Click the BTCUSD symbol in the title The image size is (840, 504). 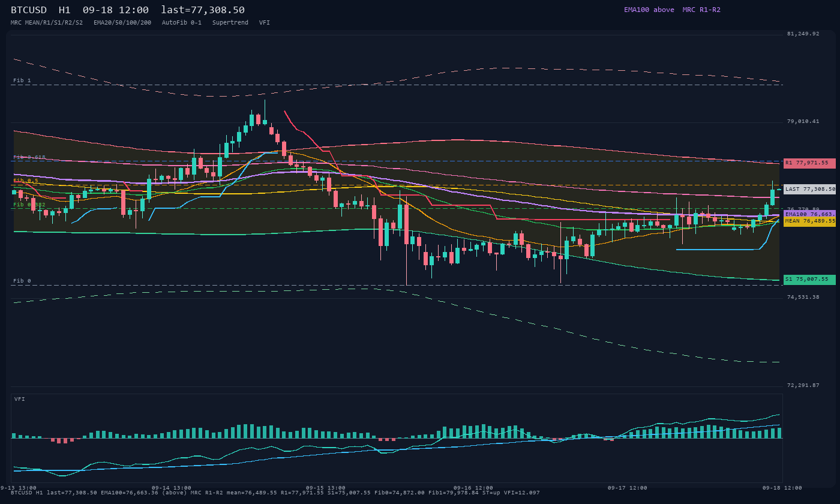[29, 10]
